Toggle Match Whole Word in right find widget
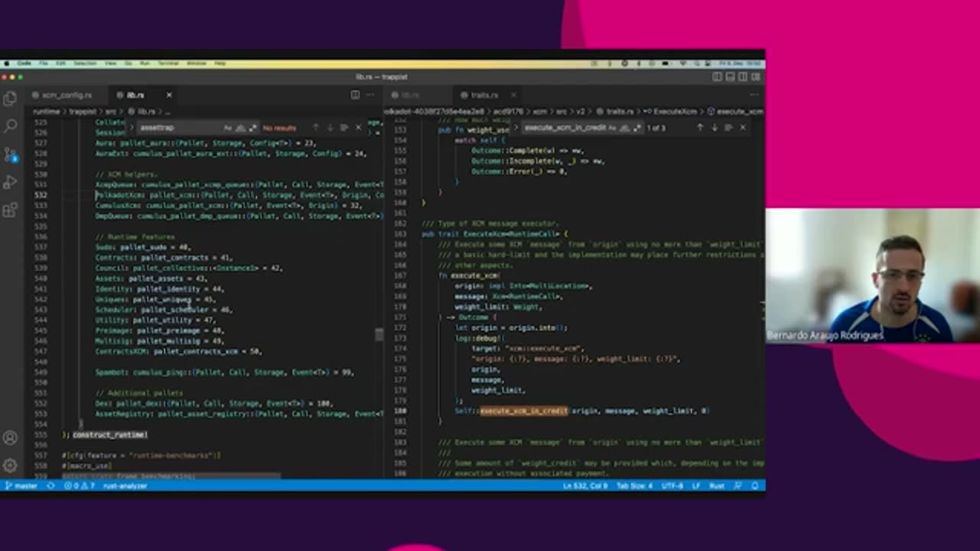980x551 pixels. (625, 128)
